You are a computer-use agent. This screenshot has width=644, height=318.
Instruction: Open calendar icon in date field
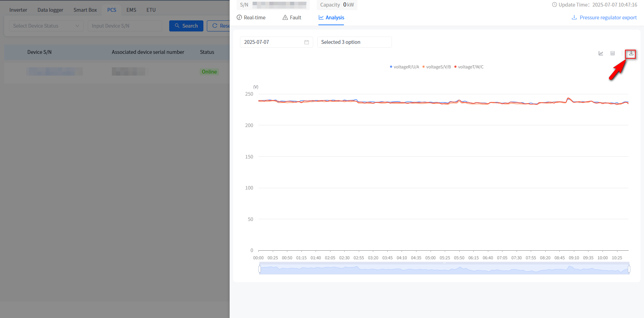click(x=306, y=42)
